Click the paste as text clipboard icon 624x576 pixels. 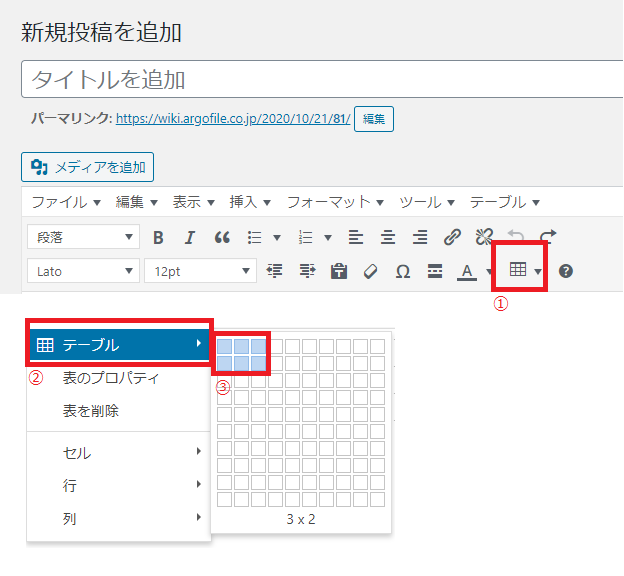tap(338, 271)
